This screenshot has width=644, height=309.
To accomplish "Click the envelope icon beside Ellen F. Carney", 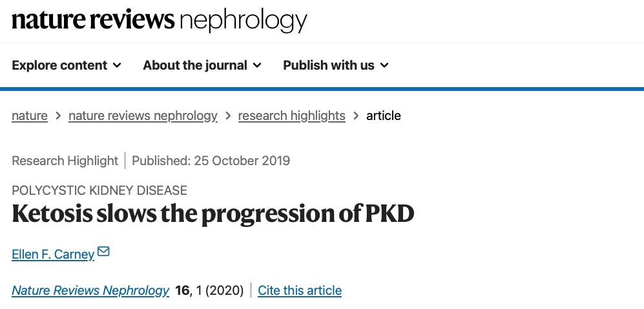I will [x=103, y=252].
